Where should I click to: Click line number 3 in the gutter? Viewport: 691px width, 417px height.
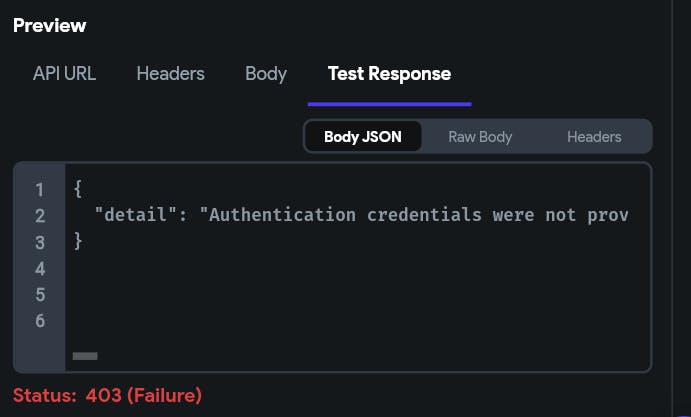click(39, 242)
